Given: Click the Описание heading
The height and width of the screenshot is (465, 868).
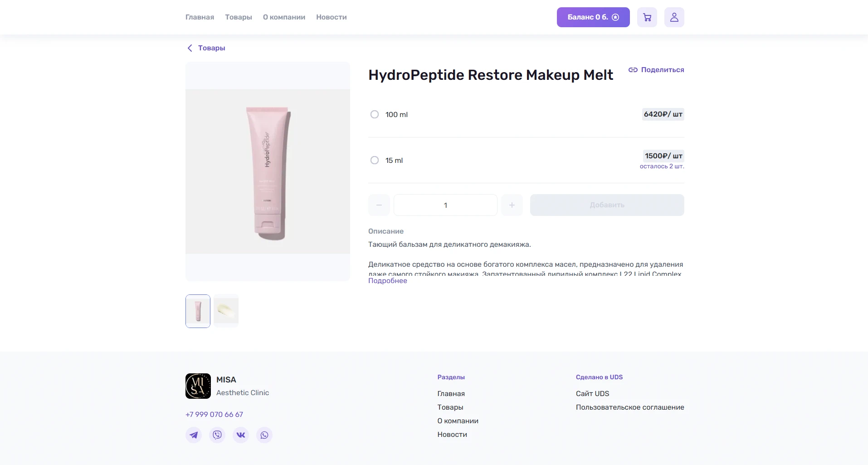Looking at the screenshot, I should click(x=386, y=231).
